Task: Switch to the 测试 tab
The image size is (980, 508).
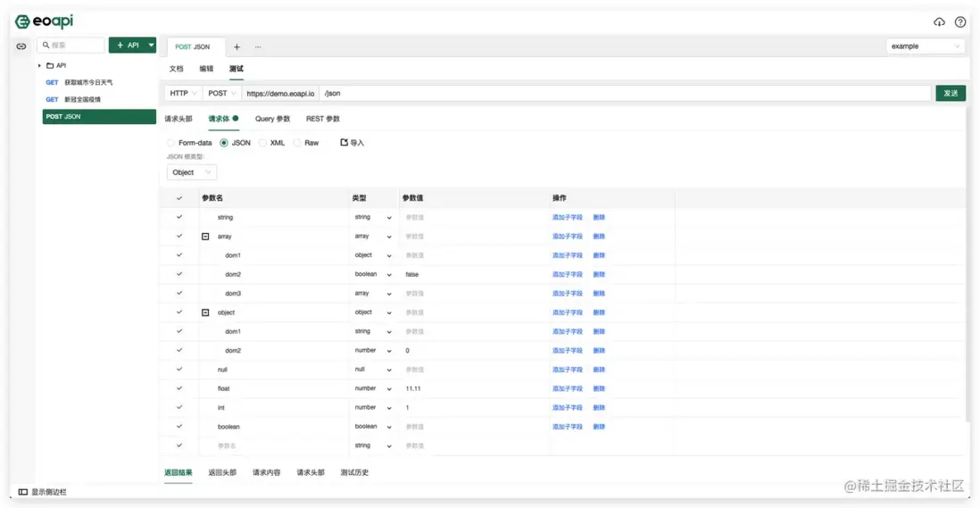Action: tap(237, 69)
